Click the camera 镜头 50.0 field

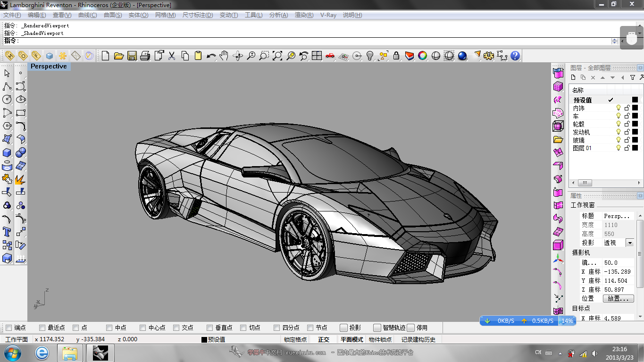point(619,262)
